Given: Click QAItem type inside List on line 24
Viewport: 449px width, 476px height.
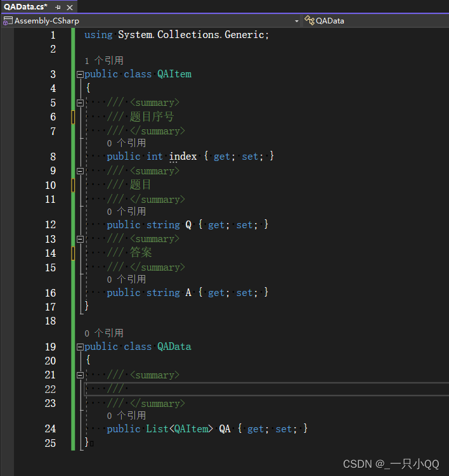Looking at the screenshot, I should click(x=191, y=429).
